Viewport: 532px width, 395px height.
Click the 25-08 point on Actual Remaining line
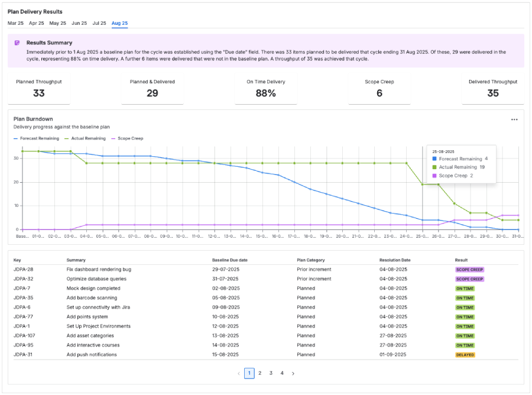[422, 184]
